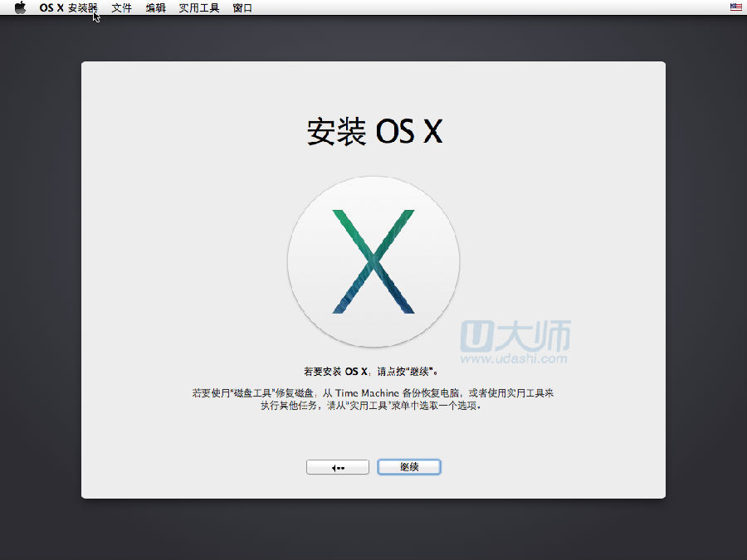Expand the 实用工具 menu
The width and height of the screenshot is (747, 560).
[199, 7]
